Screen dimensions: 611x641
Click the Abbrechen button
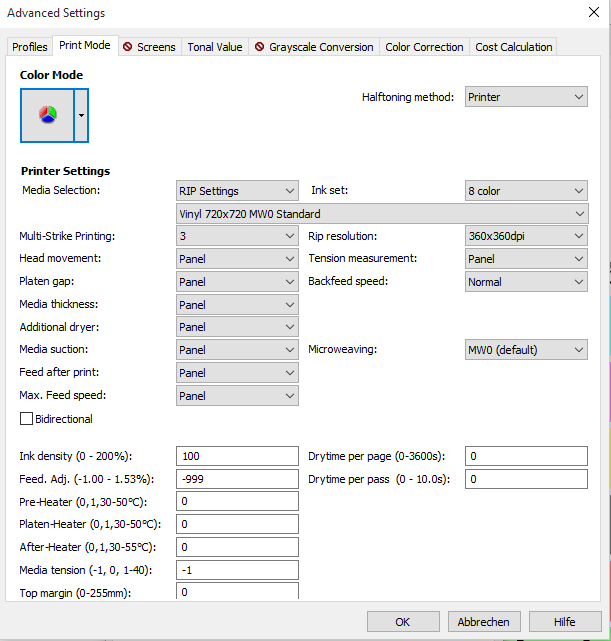click(484, 621)
